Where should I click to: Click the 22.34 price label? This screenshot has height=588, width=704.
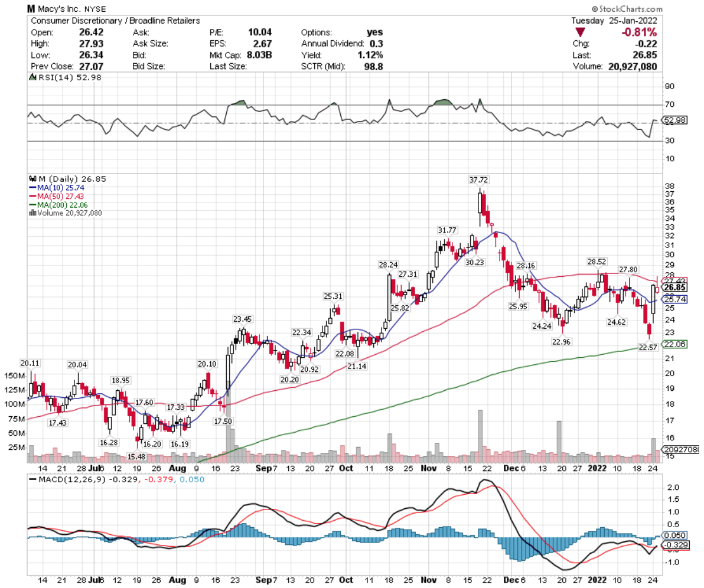pos(302,332)
